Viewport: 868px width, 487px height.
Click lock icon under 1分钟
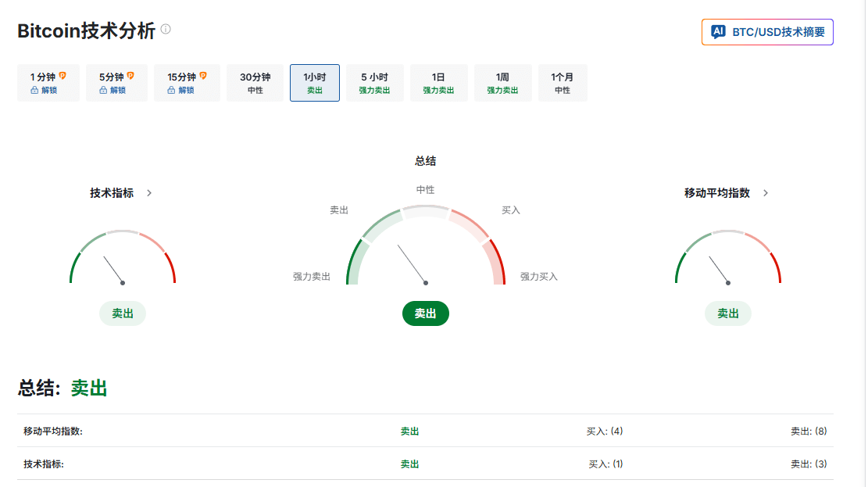pyautogui.click(x=34, y=91)
